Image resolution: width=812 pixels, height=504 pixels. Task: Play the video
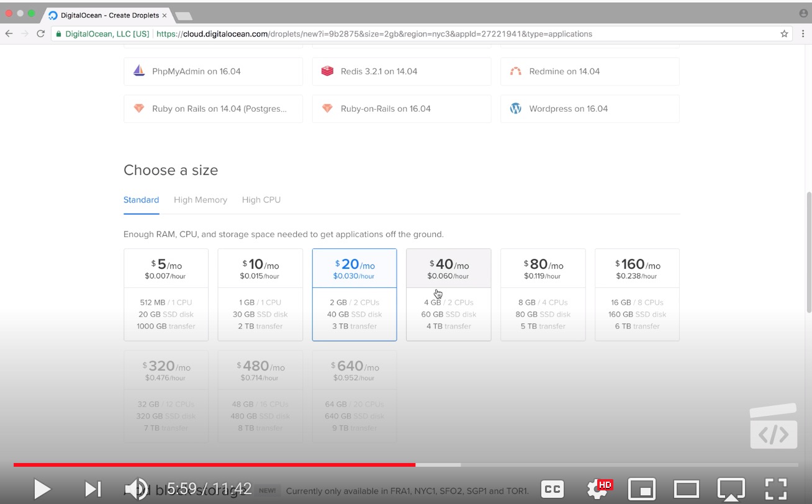pyautogui.click(x=42, y=489)
